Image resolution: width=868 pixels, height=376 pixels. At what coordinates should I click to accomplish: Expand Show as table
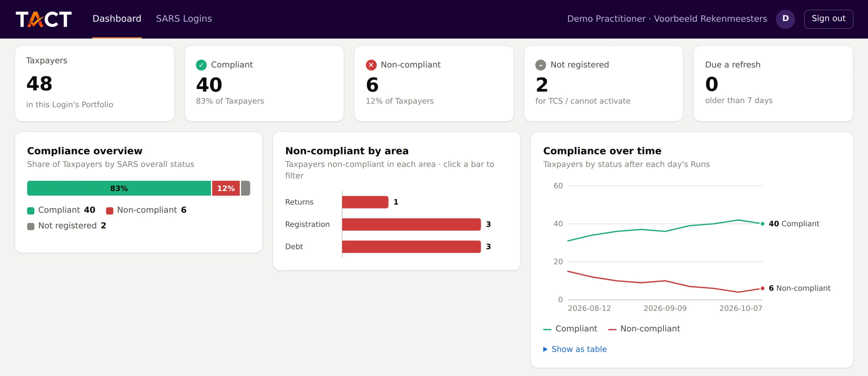[x=575, y=349]
